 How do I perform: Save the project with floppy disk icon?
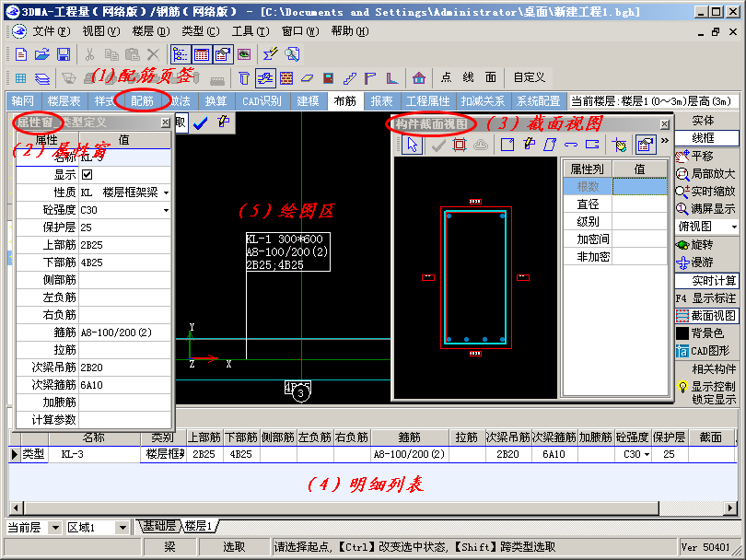64,54
